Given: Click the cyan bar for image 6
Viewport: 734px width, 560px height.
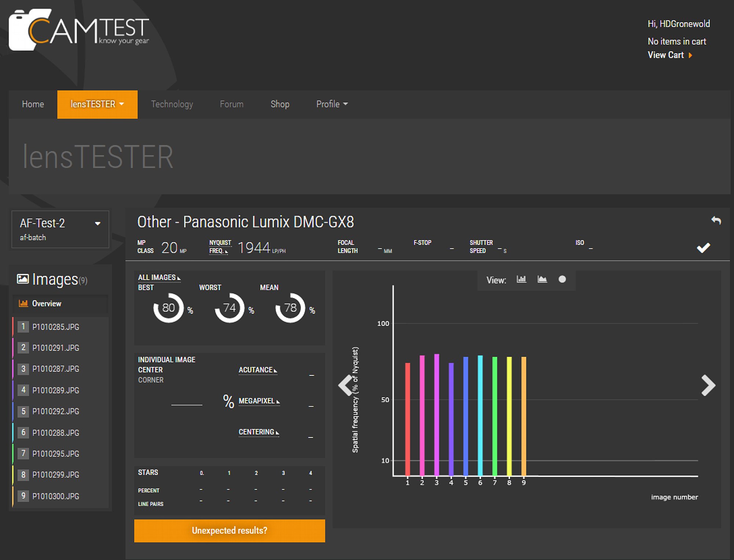Looking at the screenshot, I should tap(480, 415).
